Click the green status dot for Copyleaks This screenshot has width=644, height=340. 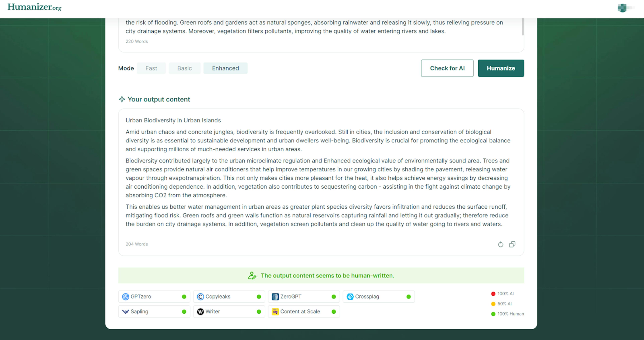(x=259, y=297)
